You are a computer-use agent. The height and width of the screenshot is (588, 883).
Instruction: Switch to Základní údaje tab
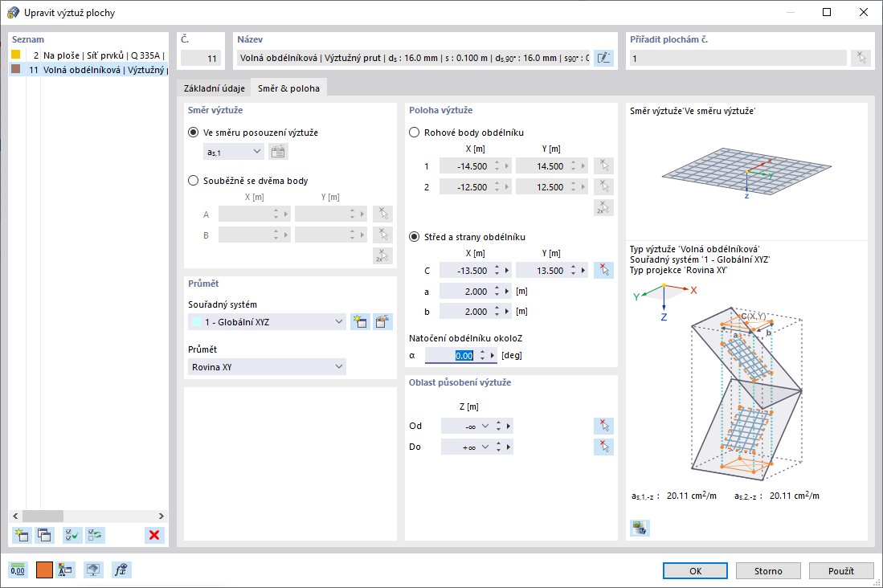(x=214, y=88)
